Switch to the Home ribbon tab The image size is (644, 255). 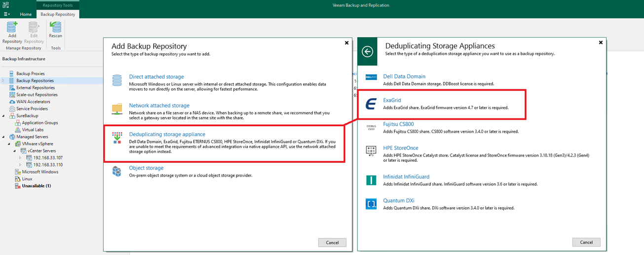pyautogui.click(x=26, y=14)
